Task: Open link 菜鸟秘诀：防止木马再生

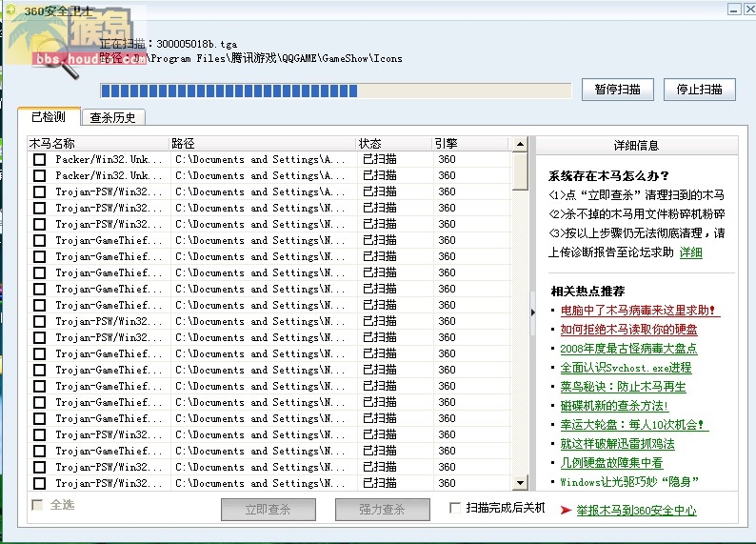Action: [623, 386]
